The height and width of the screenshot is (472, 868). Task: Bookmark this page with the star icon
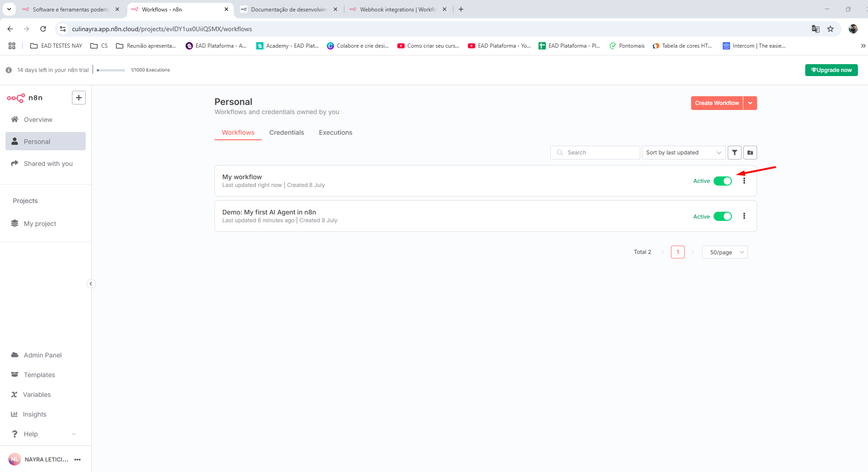pos(830,29)
